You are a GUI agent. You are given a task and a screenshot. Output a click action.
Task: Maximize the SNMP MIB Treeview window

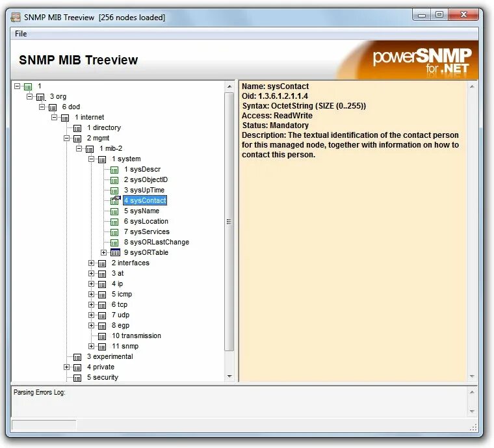(x=439, y=14)
